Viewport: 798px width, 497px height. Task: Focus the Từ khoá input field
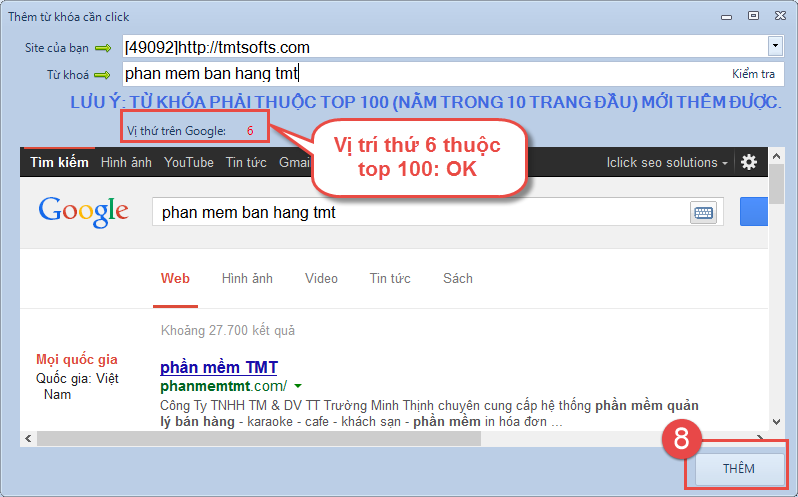tap(453, 74)
